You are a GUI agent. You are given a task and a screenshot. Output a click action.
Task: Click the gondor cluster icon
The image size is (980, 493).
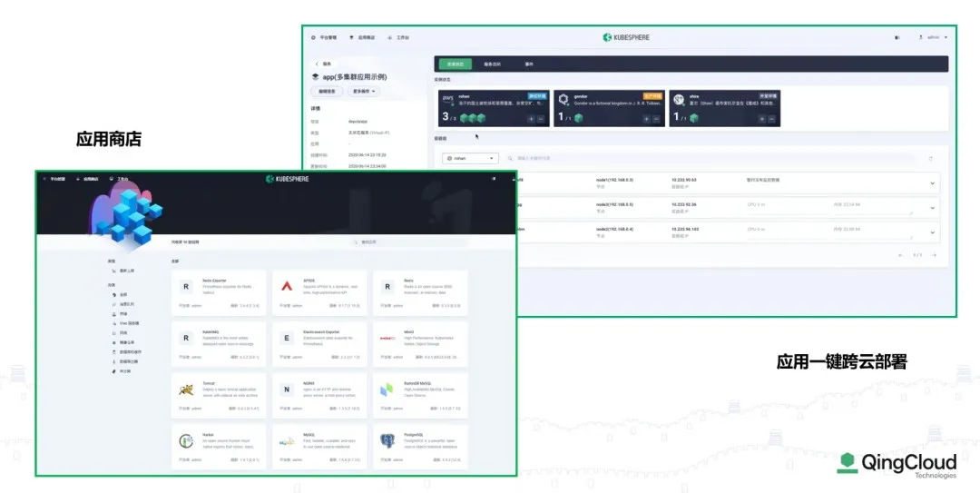563,99
